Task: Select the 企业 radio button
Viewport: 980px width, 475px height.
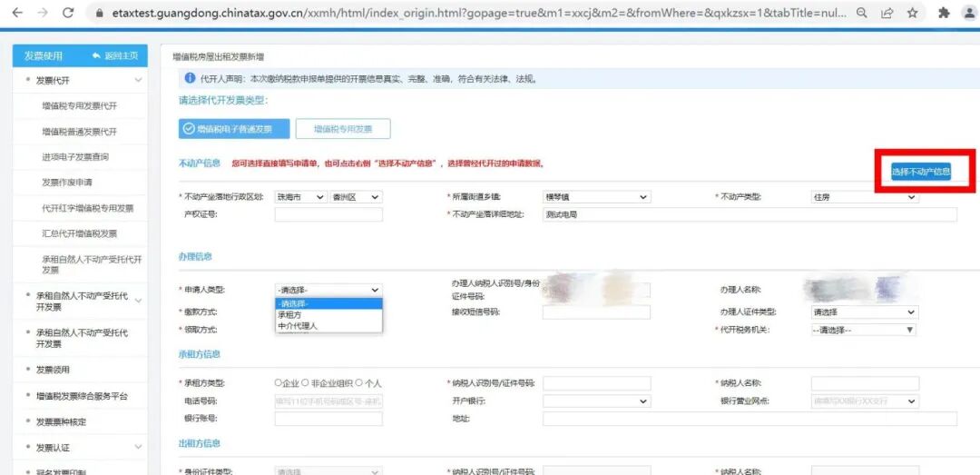Action: click(279, 383)
